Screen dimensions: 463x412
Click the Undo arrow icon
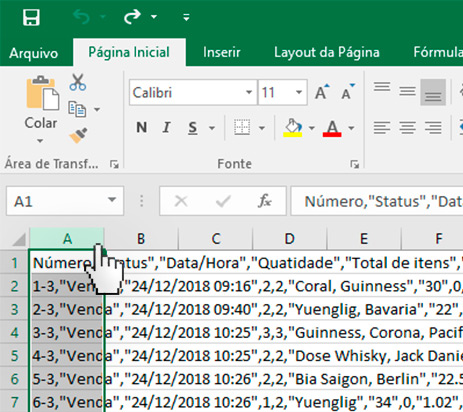81,17
